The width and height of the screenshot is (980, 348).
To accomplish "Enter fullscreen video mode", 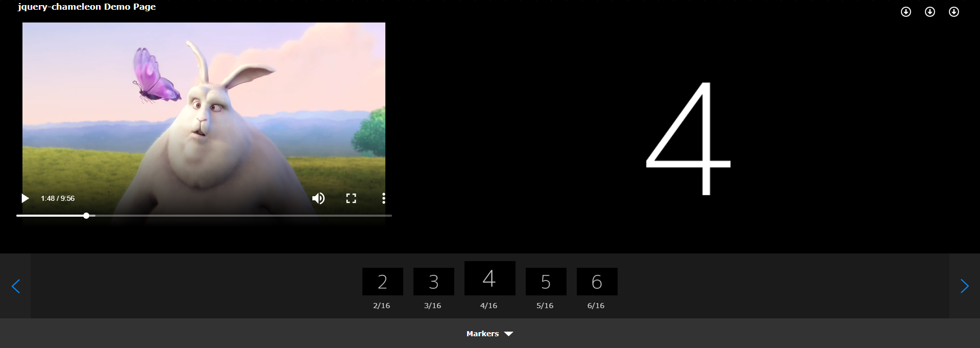I will point(351,198).
